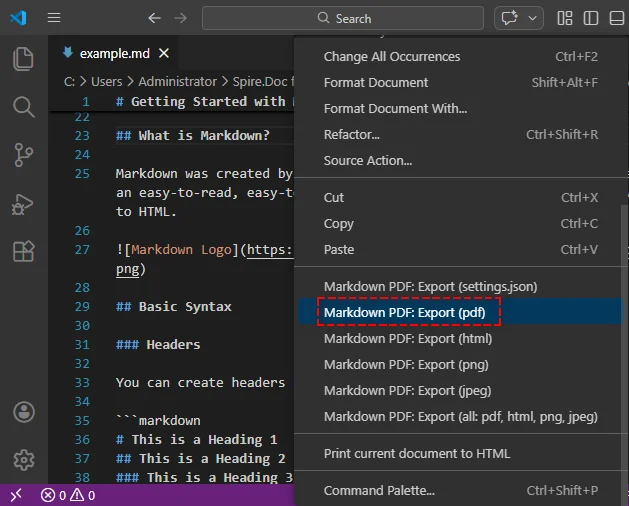Choose Markdown PDF: Export (pdf)
Screen dimensions: 629x506
[x=461, y=312]
